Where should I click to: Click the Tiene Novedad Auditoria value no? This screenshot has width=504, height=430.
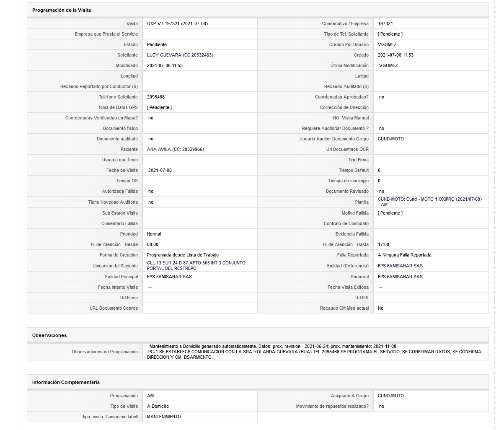click(x=151, y=202)
